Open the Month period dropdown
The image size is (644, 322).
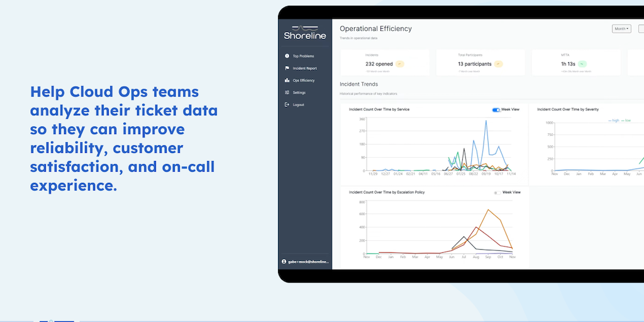click(621, 29)
